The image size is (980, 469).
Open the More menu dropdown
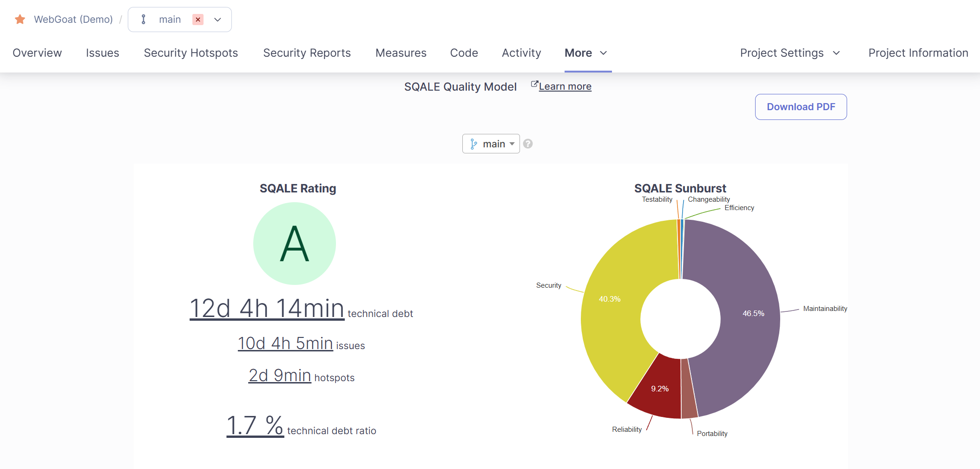(x=585, y=53)
